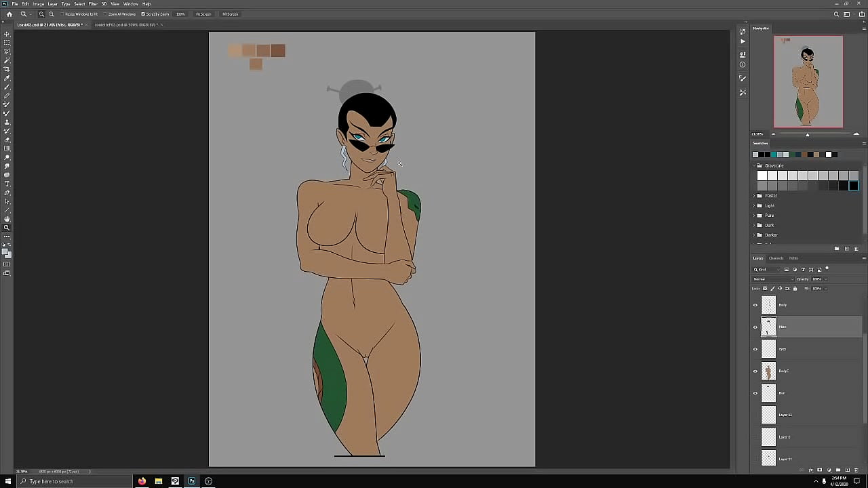Click the Home icon in options bar
The image size is (868, 488).
coord(9,14)
